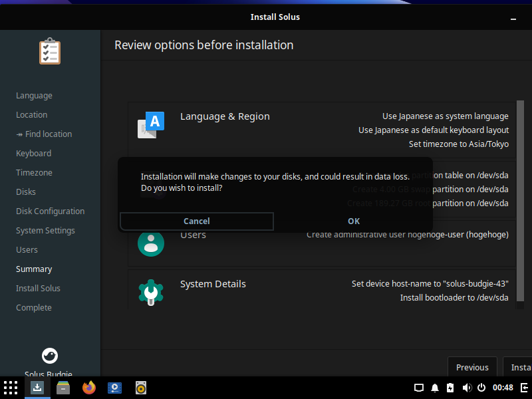The image size is (532, 399).
Task: Click the Users avatar icon
Action: point(151,243)
